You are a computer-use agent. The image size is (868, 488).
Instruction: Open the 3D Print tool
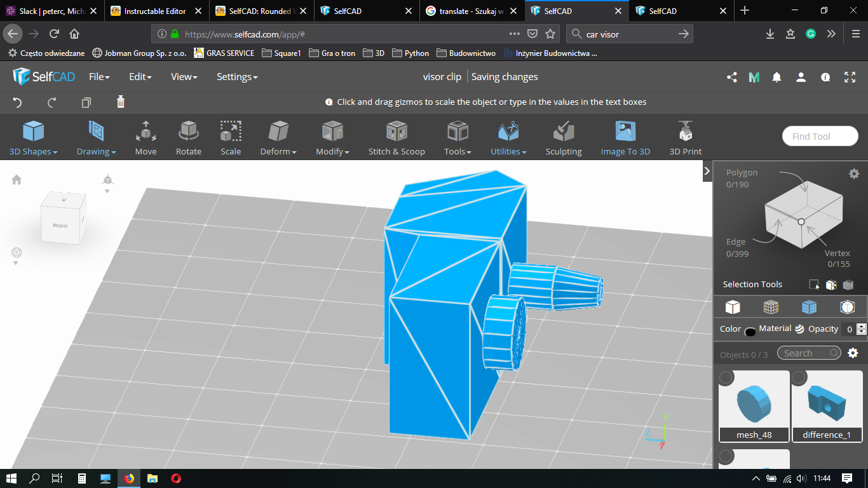tap(686, 138)
